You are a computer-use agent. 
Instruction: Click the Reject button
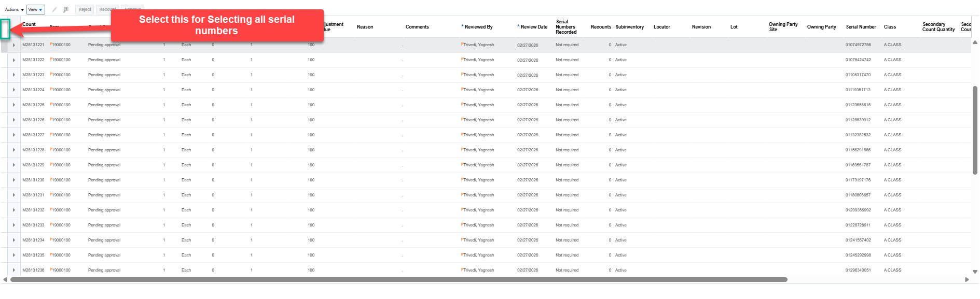[85, 9]
